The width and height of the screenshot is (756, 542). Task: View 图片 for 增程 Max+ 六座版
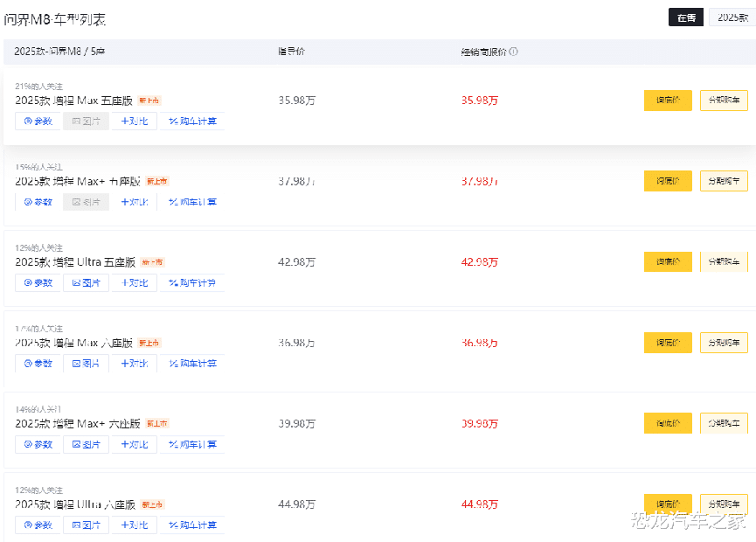click(x=86, y=445)
